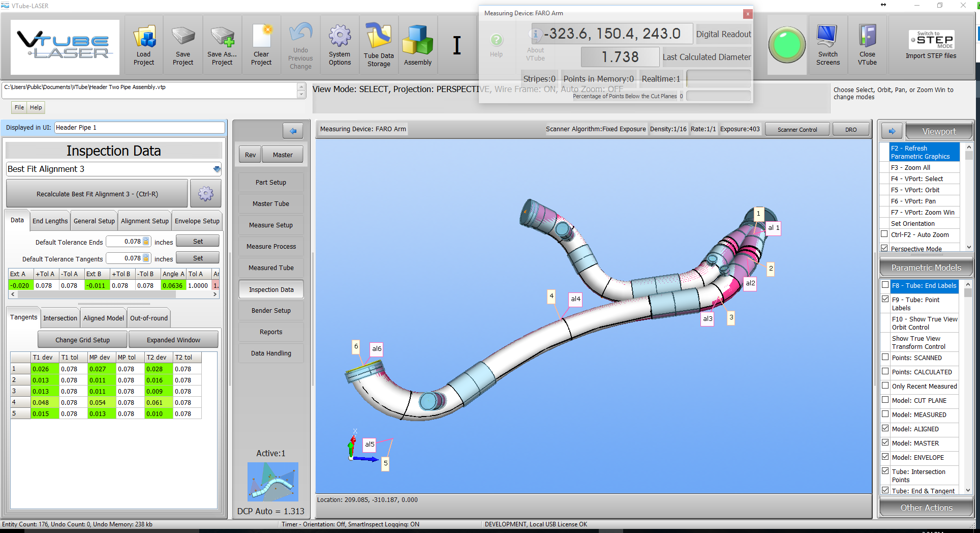The image size is (980, 533).
Task: Click the Reports button
Action: [271, 332]
